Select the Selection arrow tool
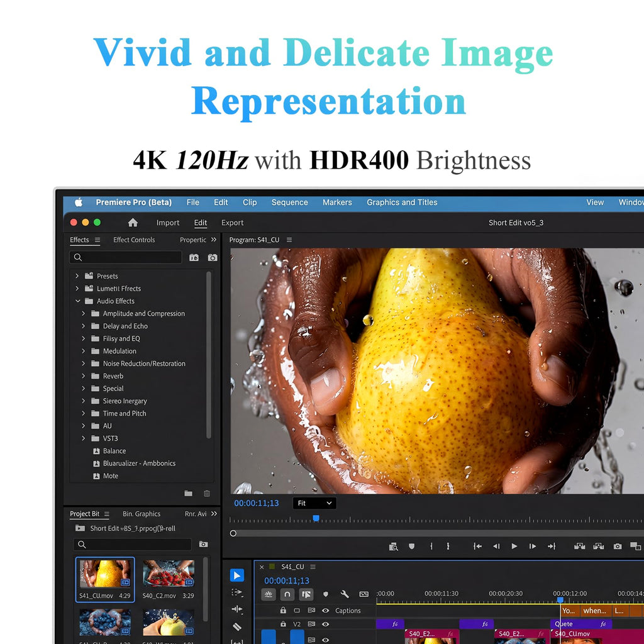This screenshot has width=644, height=644. [237, 575]
